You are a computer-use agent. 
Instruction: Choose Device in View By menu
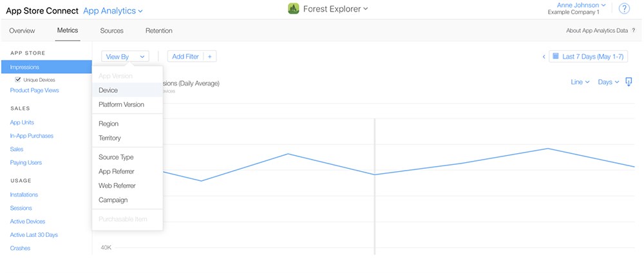point(128,90)
